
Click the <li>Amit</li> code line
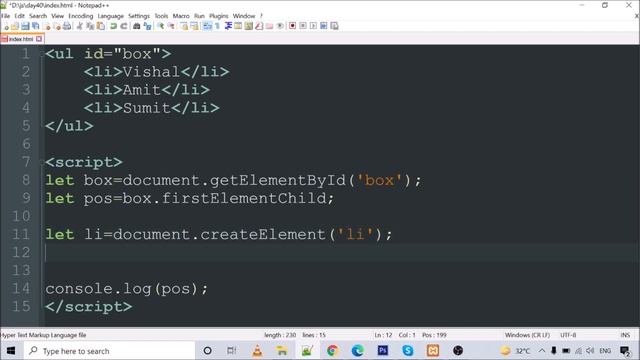point(147,90)
